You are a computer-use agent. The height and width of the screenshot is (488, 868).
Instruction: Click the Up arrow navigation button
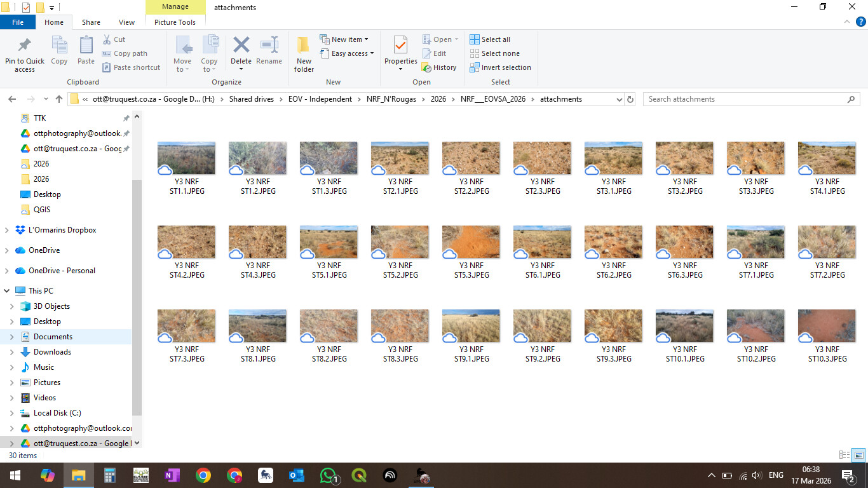point(59,99)
